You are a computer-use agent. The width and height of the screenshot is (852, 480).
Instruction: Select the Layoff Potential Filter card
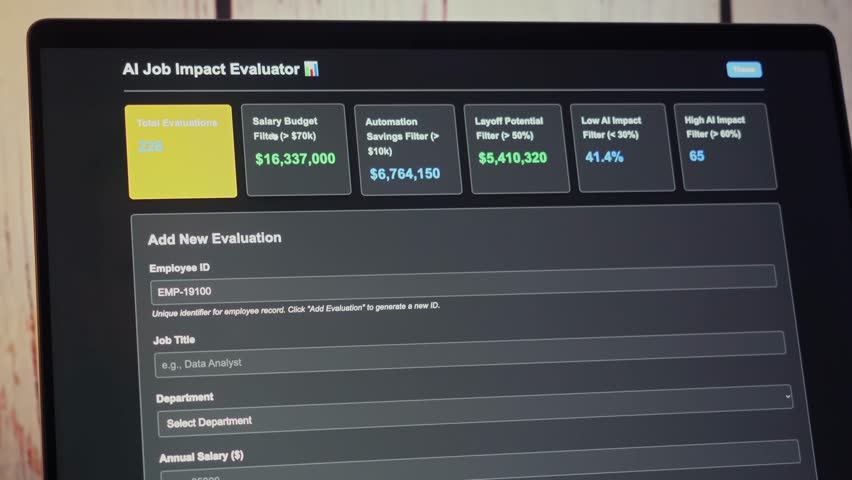pyautogui.click(x=517, y=148)
